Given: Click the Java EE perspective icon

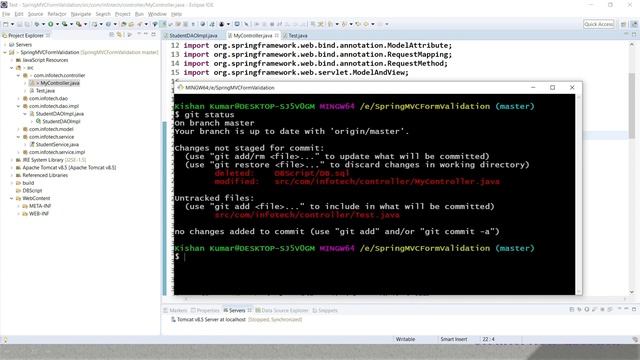Looking at the screenshot, I should pos(634,24).
